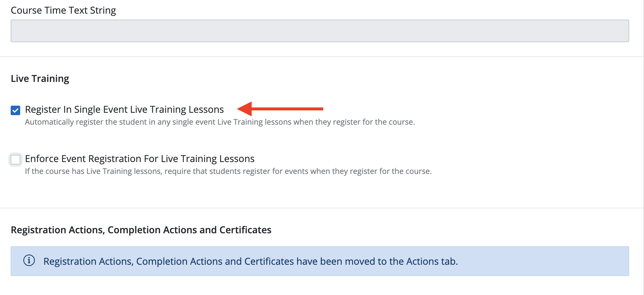Click the description under Enforce Event Registration
The width and height of the screenshot is (644, 295).
[x=228, y=171]
